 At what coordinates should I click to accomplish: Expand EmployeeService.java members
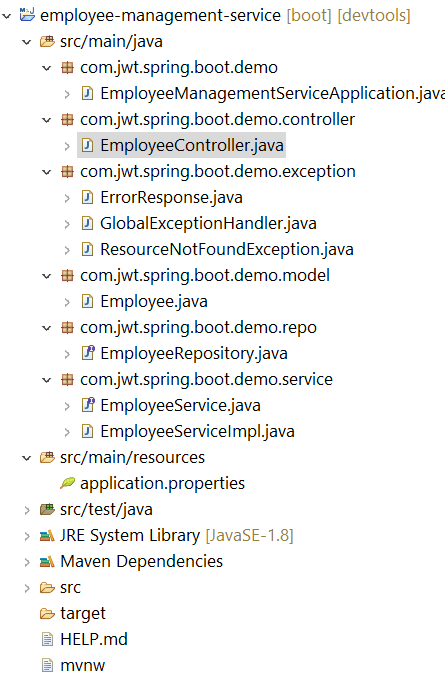click(x=67, y=406)
